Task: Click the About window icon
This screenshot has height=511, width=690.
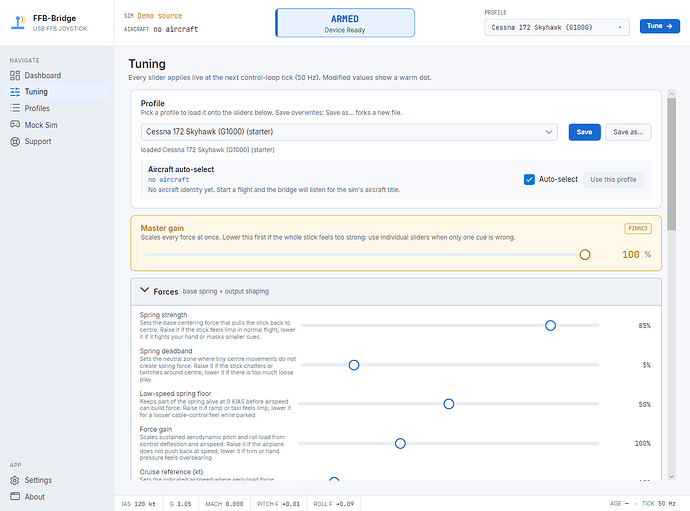Action: (15, 496)
